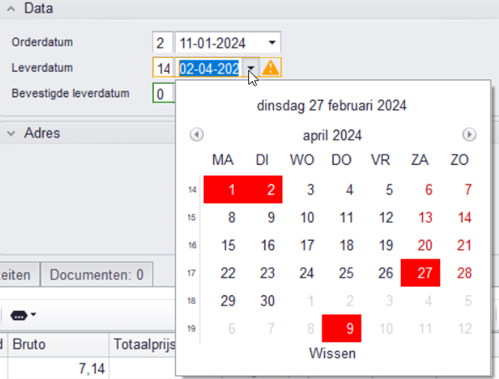Select today's date header dinsdag 27 februari 2024
Image resolution: width=499 pixels, height=379 pixels.
pos(332,106)
